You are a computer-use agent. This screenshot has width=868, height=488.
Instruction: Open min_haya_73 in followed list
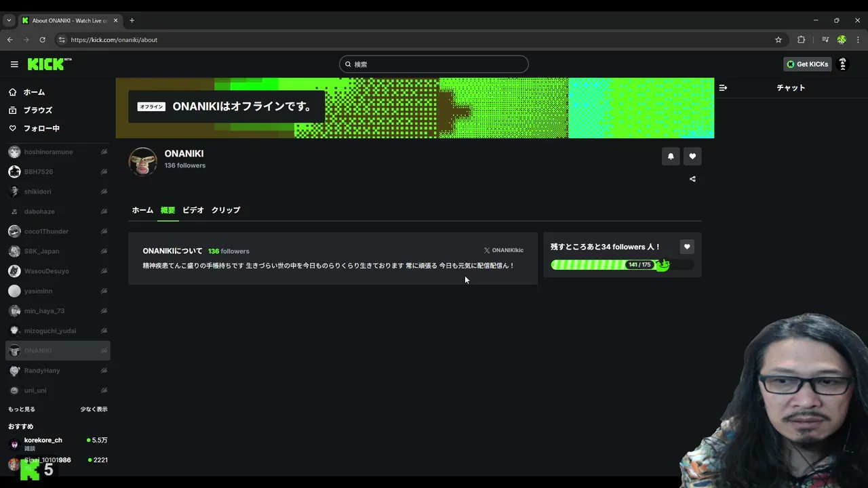point(58,311)
